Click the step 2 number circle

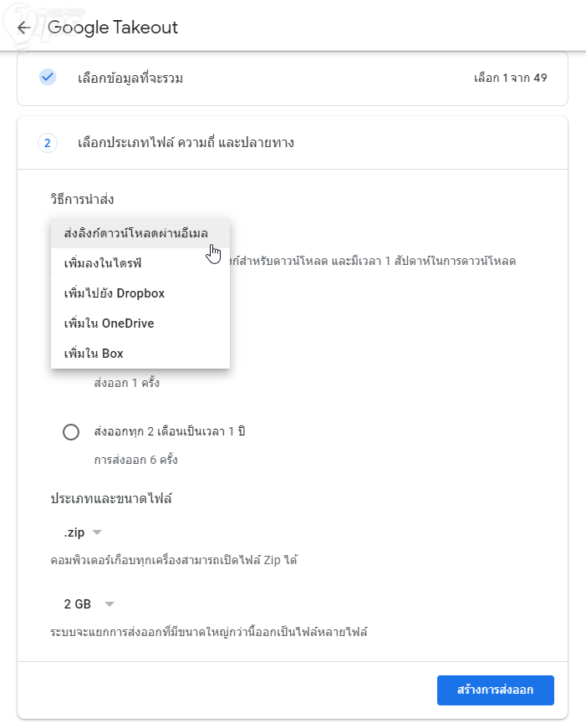click(47, 143)
